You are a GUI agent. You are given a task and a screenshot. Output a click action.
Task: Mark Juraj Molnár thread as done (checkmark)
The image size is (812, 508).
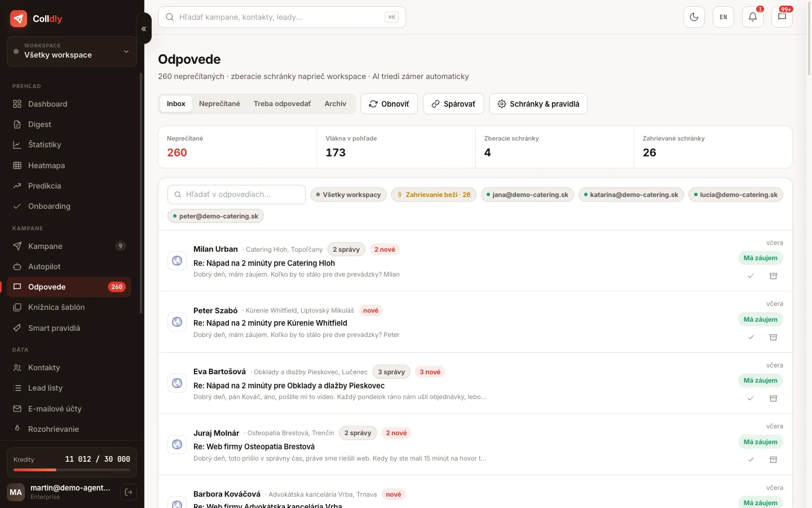[x=751, y=459]
